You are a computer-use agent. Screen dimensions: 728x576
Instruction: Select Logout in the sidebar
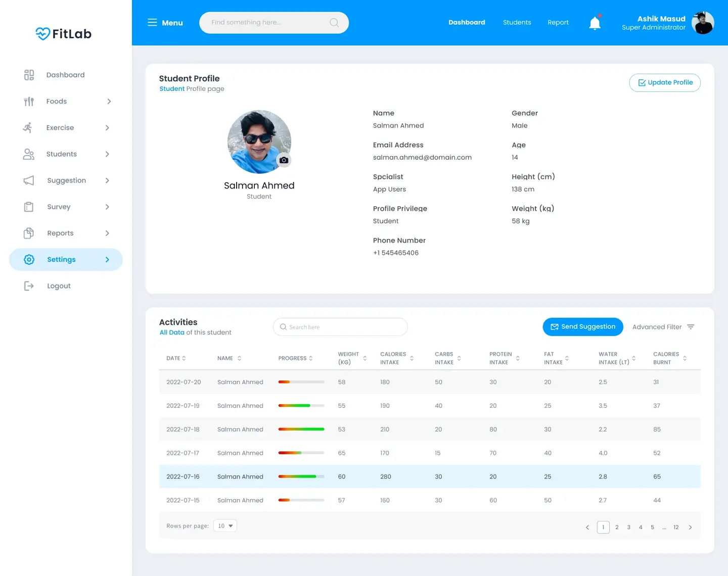(x=59, y=286)
